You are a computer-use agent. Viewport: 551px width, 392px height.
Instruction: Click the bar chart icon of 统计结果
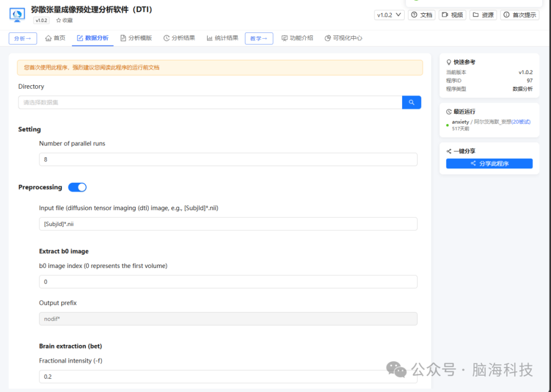point(210,38)
